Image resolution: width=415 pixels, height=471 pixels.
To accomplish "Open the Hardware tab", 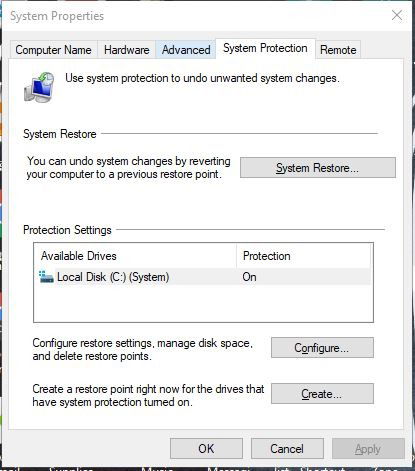I will 126,50.
